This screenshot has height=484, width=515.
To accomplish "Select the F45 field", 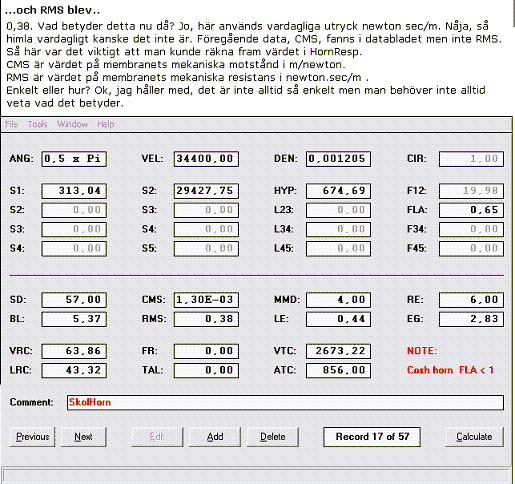I will [471, 249].
